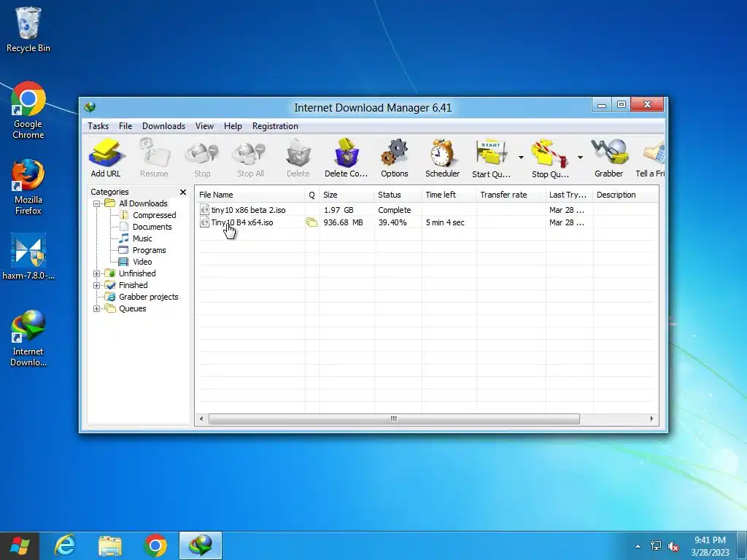Open the Windows Start button

[20, 545]
